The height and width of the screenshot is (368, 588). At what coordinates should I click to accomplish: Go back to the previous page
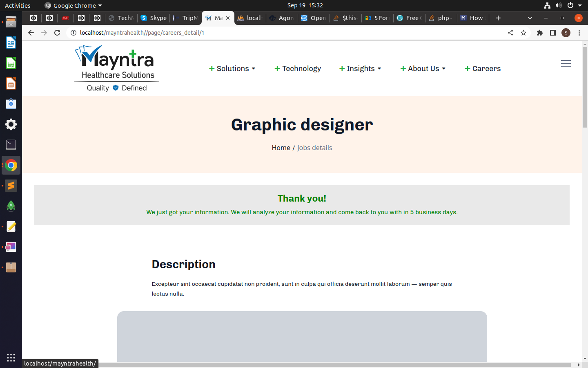31,33
